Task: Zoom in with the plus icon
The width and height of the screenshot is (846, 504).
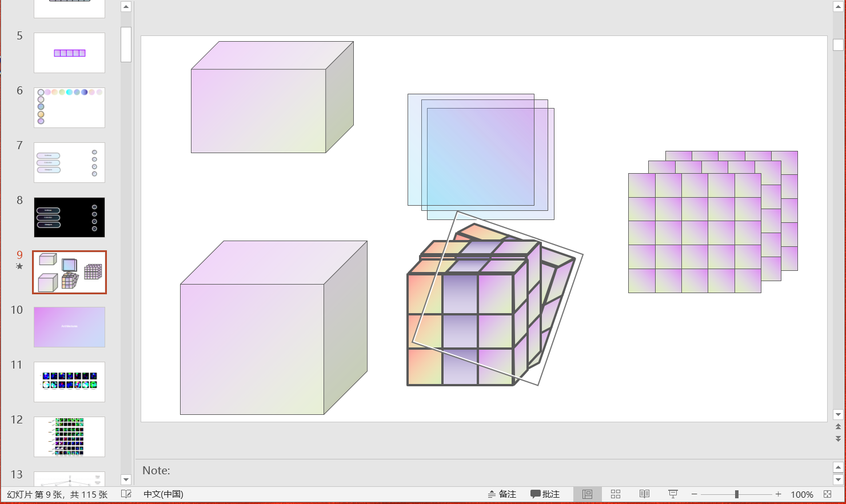Action: pos(778,494)
